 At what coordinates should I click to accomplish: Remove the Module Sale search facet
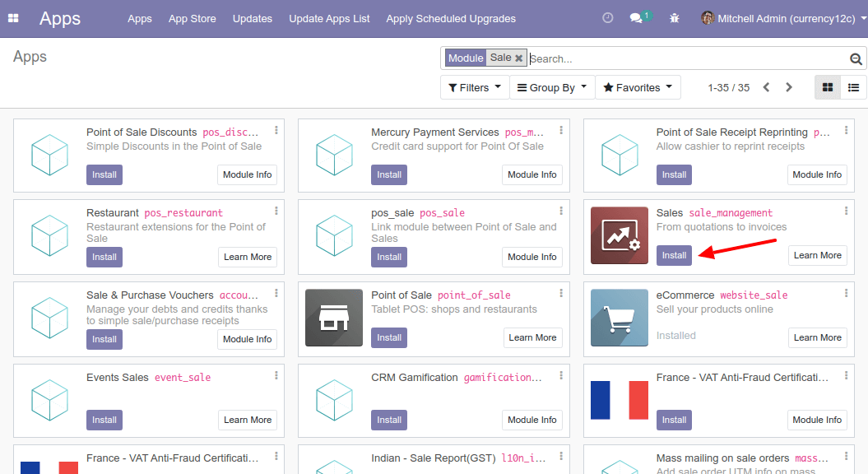coord(518,58)
